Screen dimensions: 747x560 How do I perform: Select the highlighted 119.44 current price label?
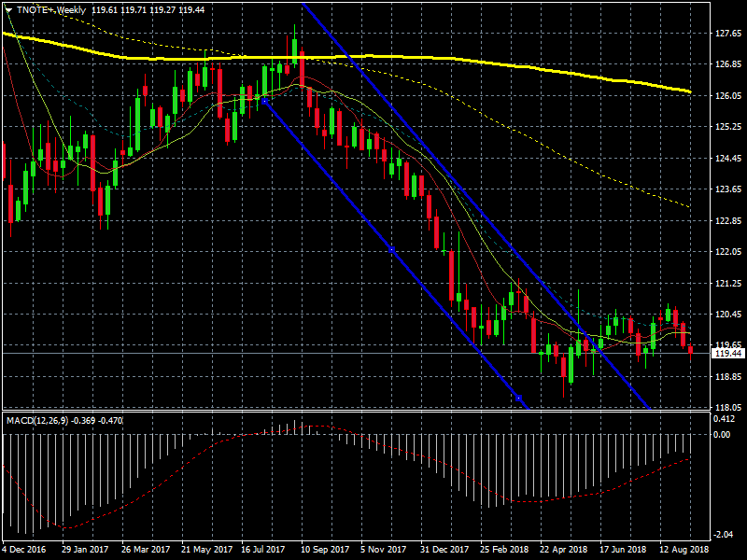(x=727, y=354)
